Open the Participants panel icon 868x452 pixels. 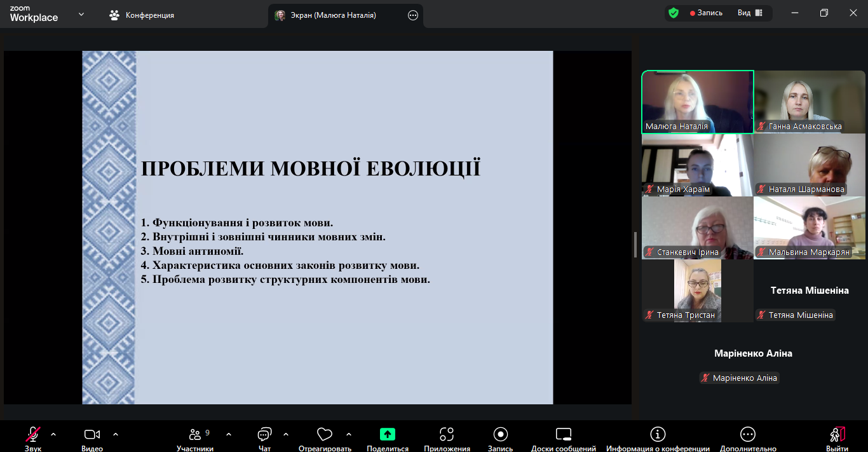(195, 435)
